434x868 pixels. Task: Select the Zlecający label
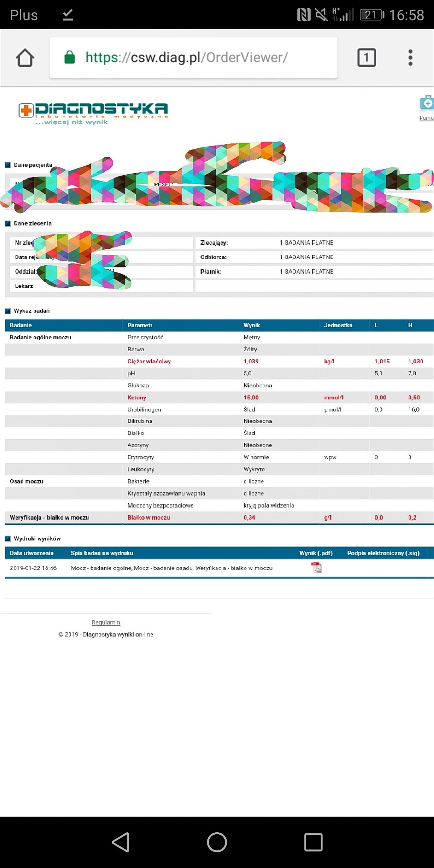[214, 243]
